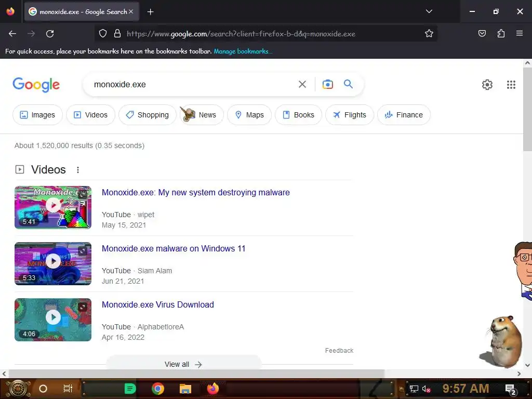Click 'YouTube · AlphabetloreA' source text
The image size is (532, 399).
coord(143,327)
